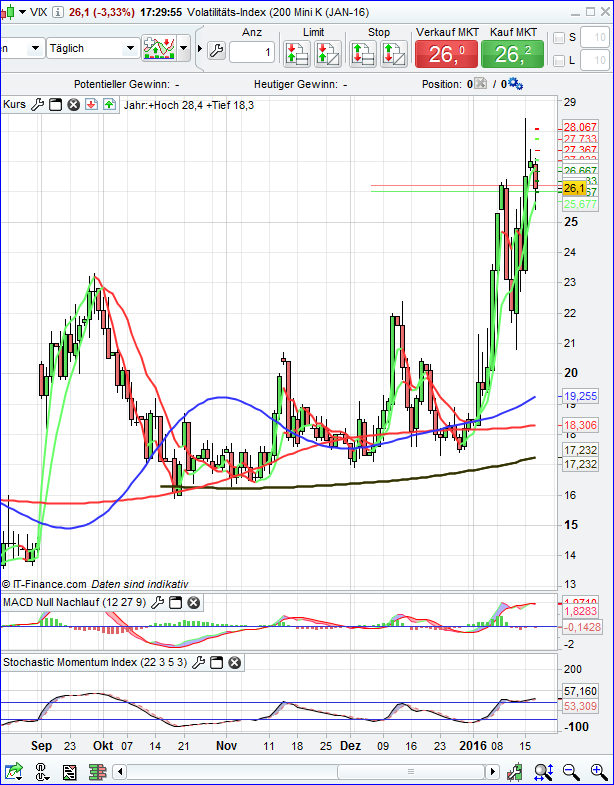
Task: Enable the S checkbox
Action: [558, 38]
